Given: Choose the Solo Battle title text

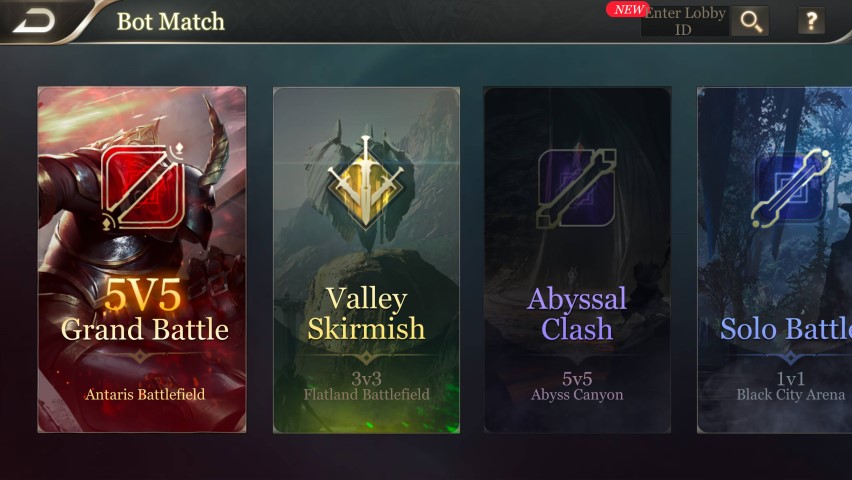Looking at the screenshot, I should [x=786, y=329].
